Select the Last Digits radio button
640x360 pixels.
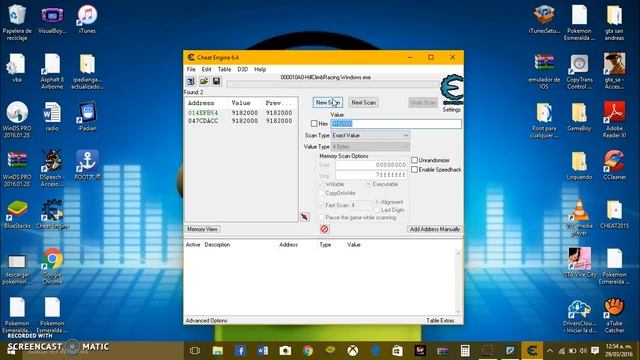pos(377,210)
